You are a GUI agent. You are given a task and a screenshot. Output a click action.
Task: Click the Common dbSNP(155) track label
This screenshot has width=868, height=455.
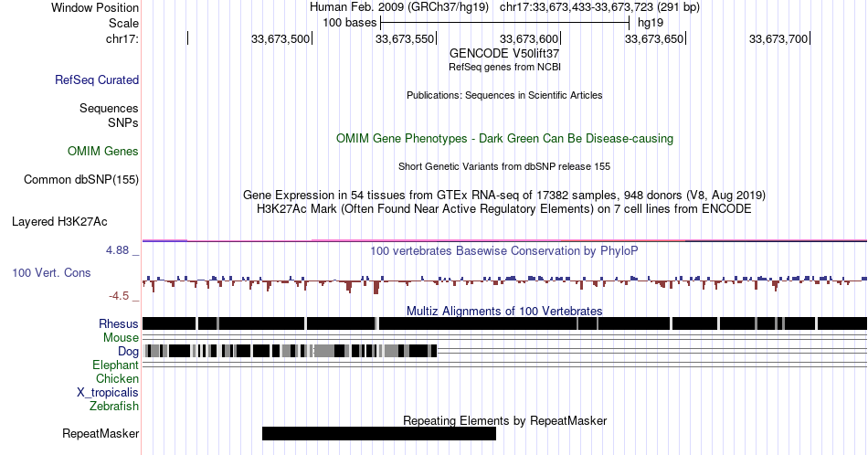pos(81,179)
